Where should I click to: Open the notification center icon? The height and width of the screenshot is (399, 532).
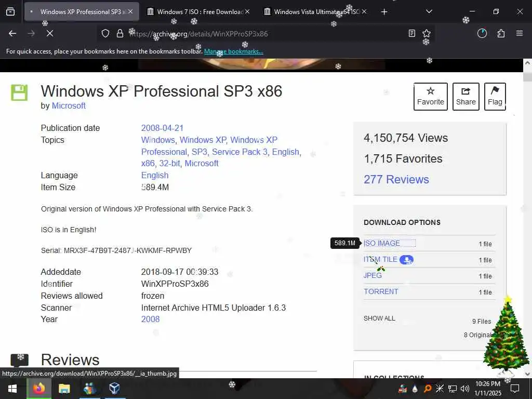[x=515, y=389]
